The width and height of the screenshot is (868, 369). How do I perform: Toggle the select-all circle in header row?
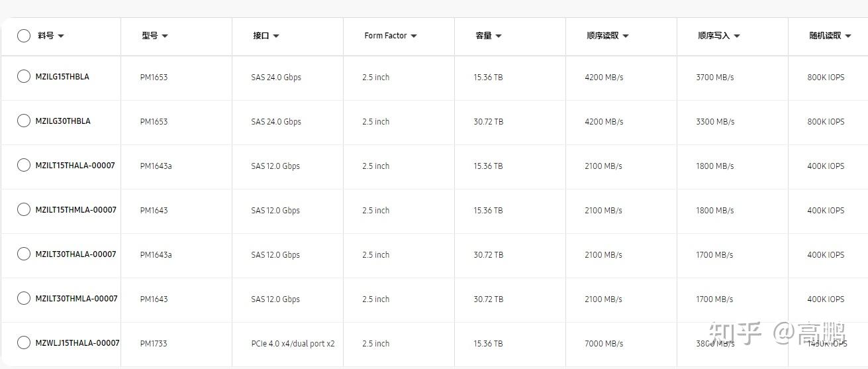pos(24,36)
